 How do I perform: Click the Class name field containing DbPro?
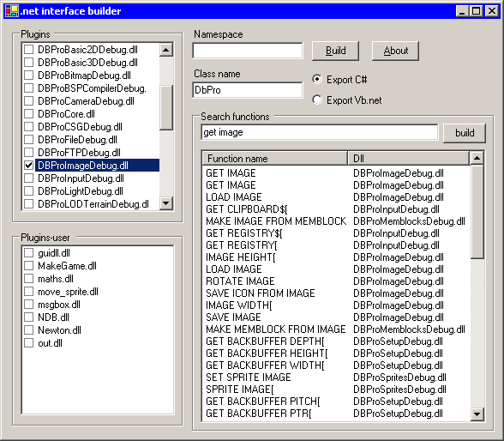248,90
